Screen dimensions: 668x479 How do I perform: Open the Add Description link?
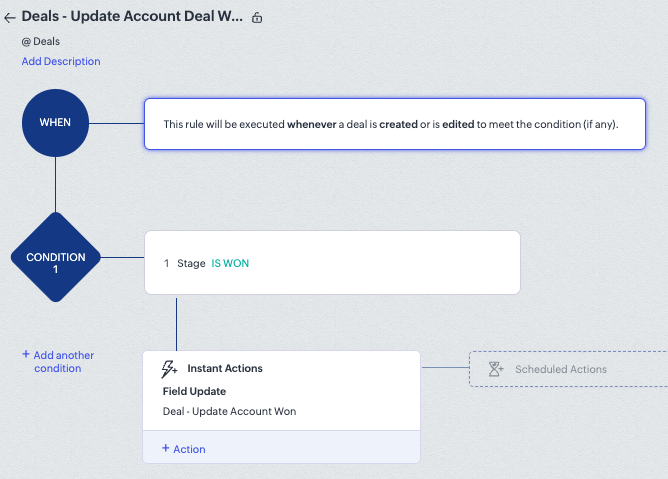61,61
